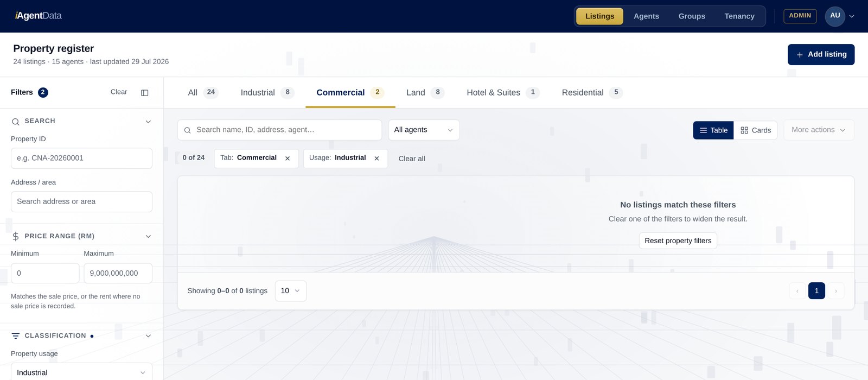Switch to Table view

coord(713,130)
